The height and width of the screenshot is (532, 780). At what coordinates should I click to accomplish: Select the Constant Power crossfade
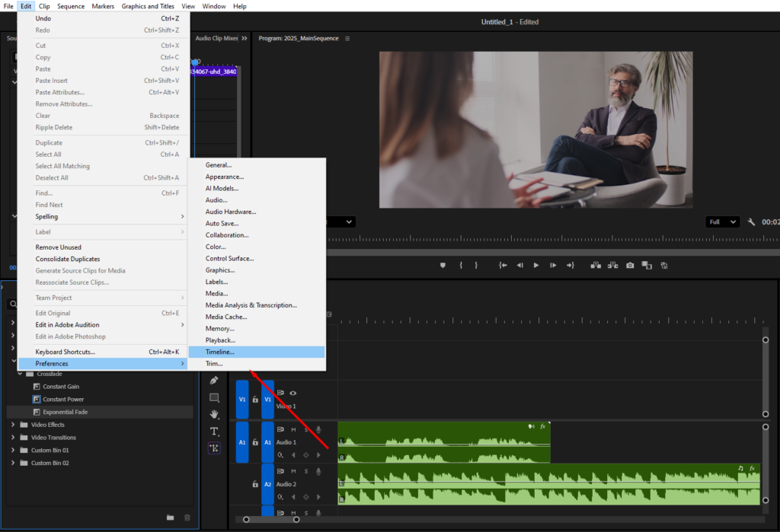coord(63,400)
